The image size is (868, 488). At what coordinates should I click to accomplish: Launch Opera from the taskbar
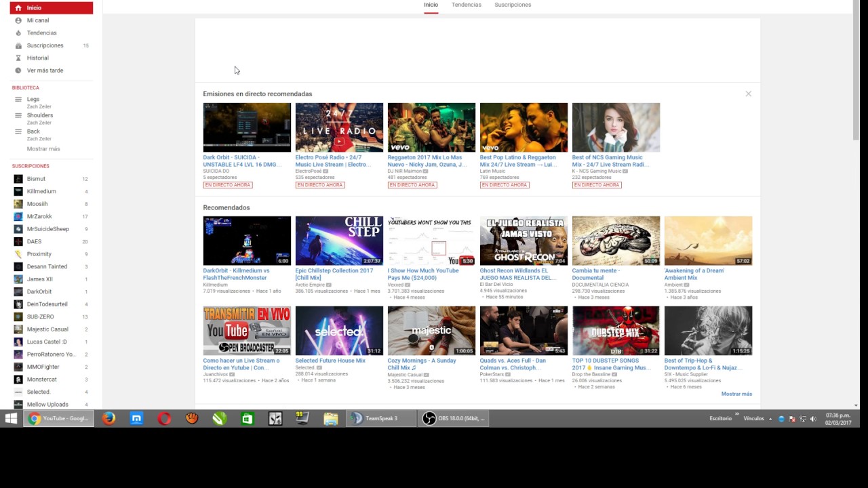tap(164, 418)
